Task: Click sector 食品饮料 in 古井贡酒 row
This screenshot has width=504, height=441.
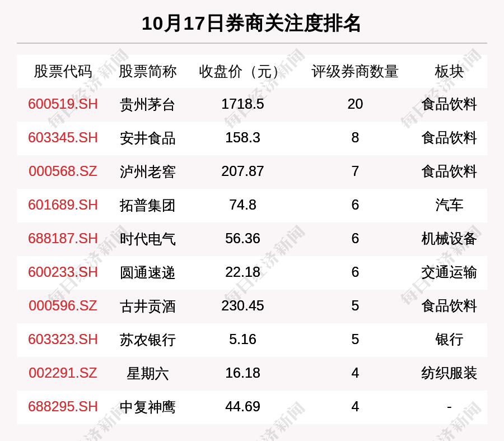Action: (x=449, y=306)
